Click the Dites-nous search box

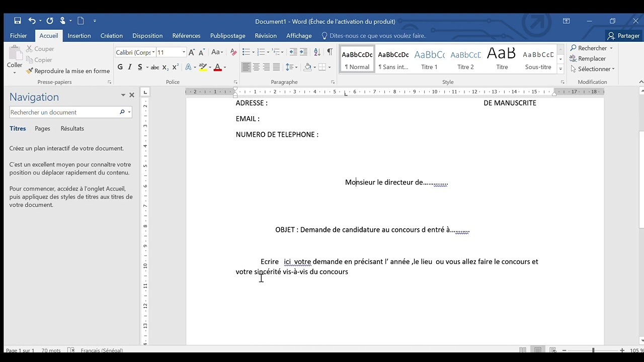(373, 36)
